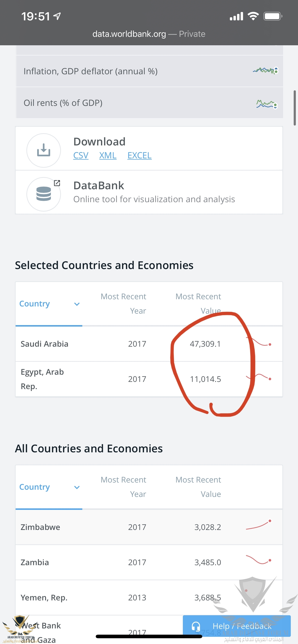The height and width of the screenshot is (644, 298).
Task: View the Zambia trend sparkline
Action: (258, 560)
